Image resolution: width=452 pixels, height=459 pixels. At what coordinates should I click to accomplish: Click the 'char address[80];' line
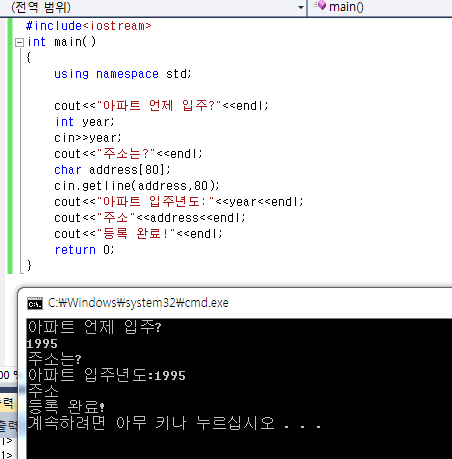(112, 170)
